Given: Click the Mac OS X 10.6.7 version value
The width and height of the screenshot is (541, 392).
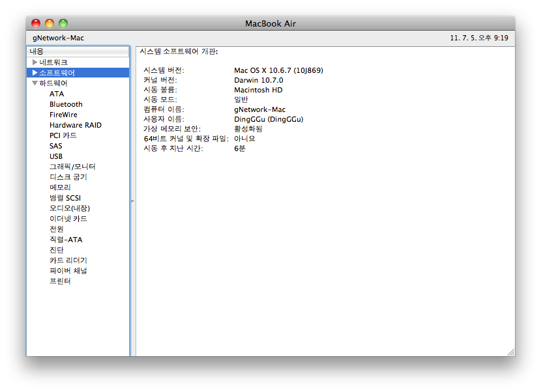Looking at the screenshot, I should point(278,70).
